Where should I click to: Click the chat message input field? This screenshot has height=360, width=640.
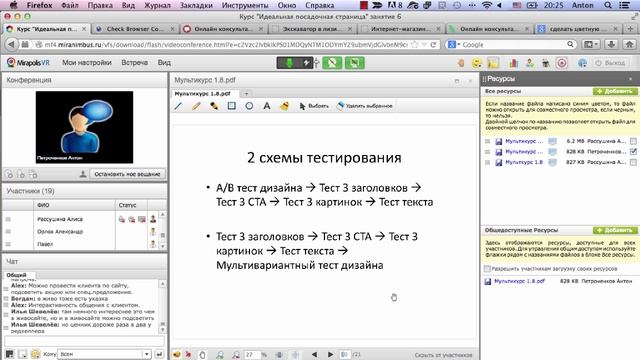(x=84, y=341)
